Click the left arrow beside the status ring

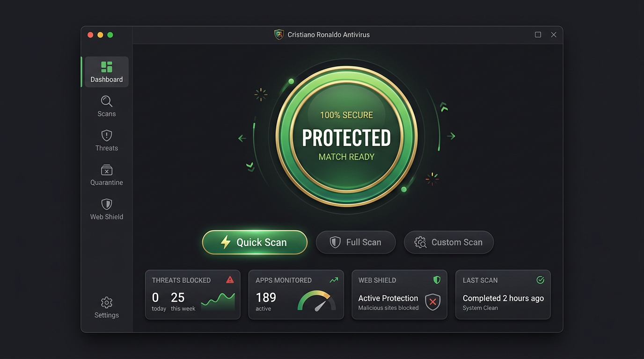[x=242, y=138]
